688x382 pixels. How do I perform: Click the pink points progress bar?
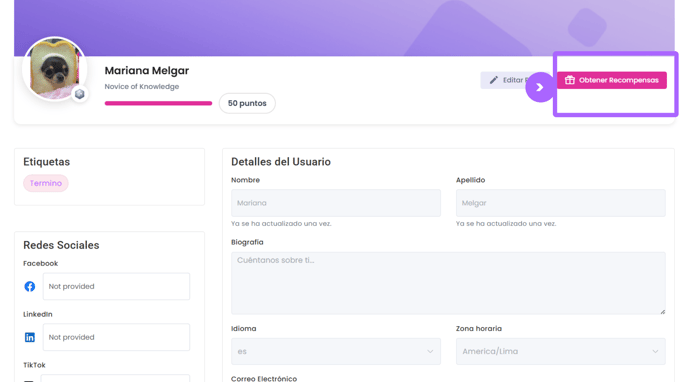158,104
